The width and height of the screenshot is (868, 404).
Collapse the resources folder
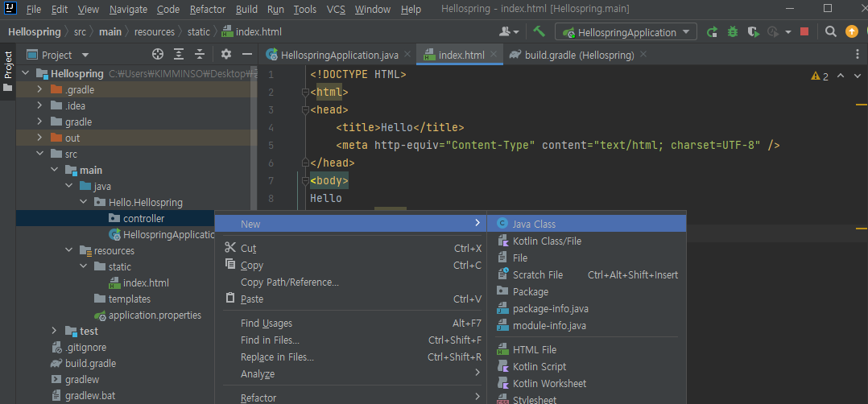click(68, 250)
